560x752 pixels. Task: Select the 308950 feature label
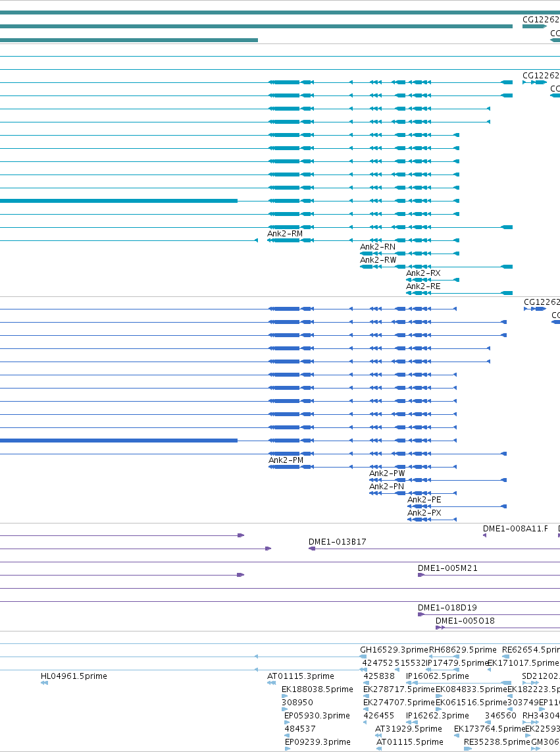pyautogui.click(x=297, y=702)
